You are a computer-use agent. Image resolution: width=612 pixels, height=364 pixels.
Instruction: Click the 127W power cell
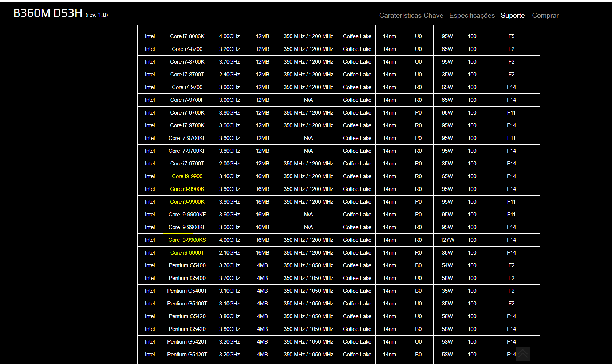pyautogui.click(x=447, y=240)
